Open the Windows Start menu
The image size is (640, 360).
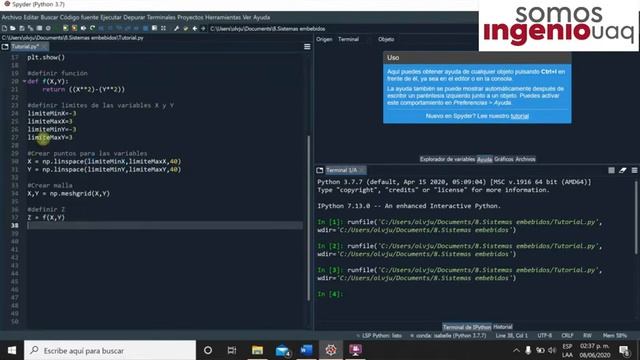[11, 350]
